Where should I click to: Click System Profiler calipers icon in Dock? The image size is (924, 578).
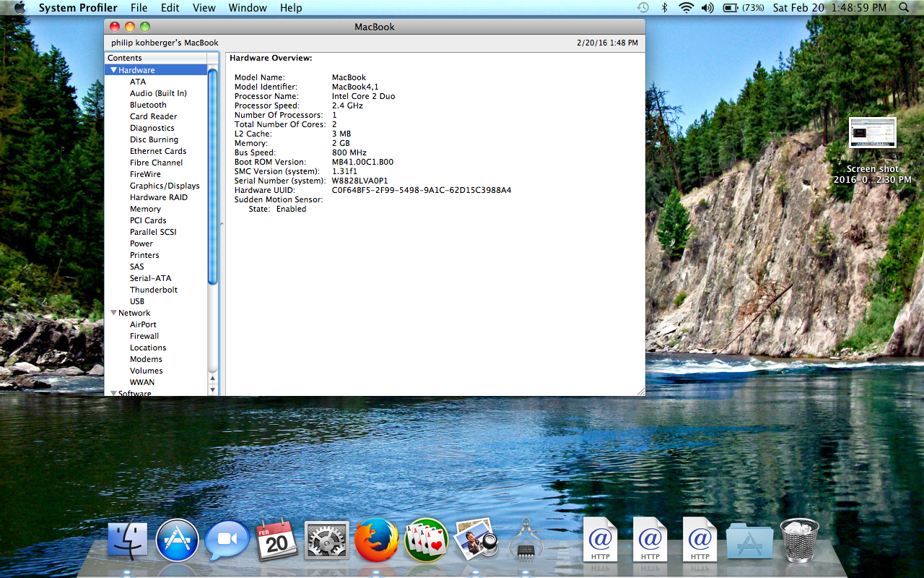pos(526,540)
